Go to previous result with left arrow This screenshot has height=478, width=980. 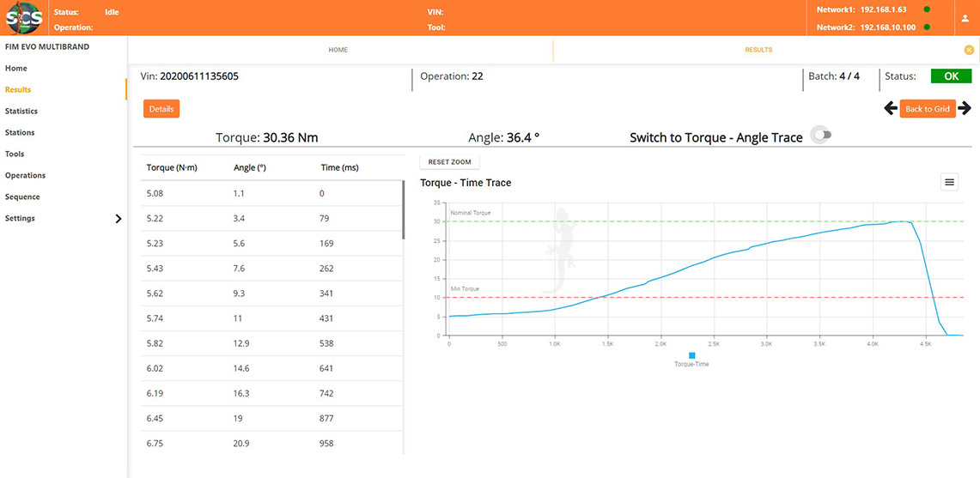891,108
